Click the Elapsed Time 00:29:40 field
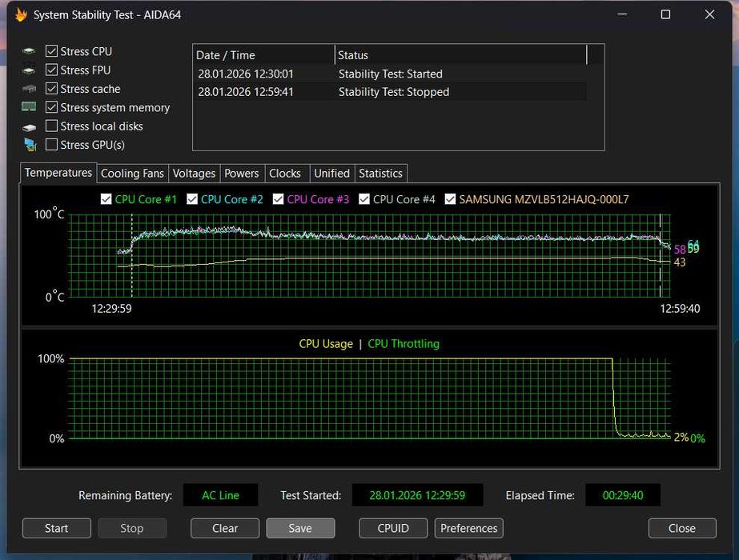This screenshot has width=739, height=560. 623,495
